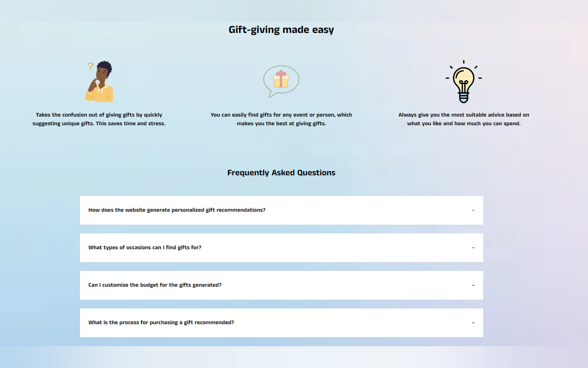Click the yellow question mark beside the person
Image resolution: width=588 pixels, height=368 pixels.
pos(90,66)
